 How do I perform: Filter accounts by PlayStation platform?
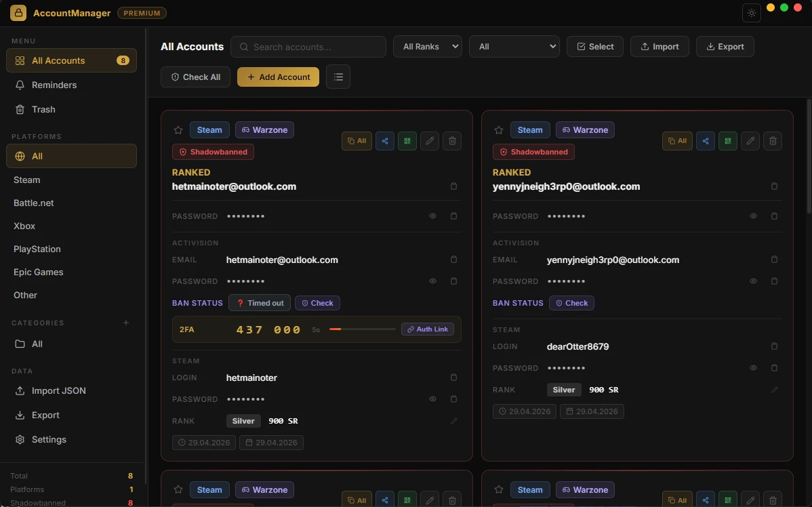point(71,249)
